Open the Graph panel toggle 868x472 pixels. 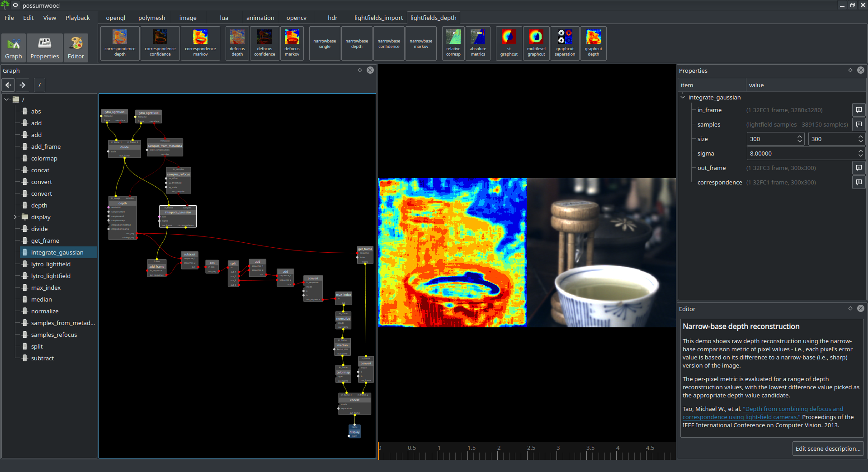click(14, 47)
